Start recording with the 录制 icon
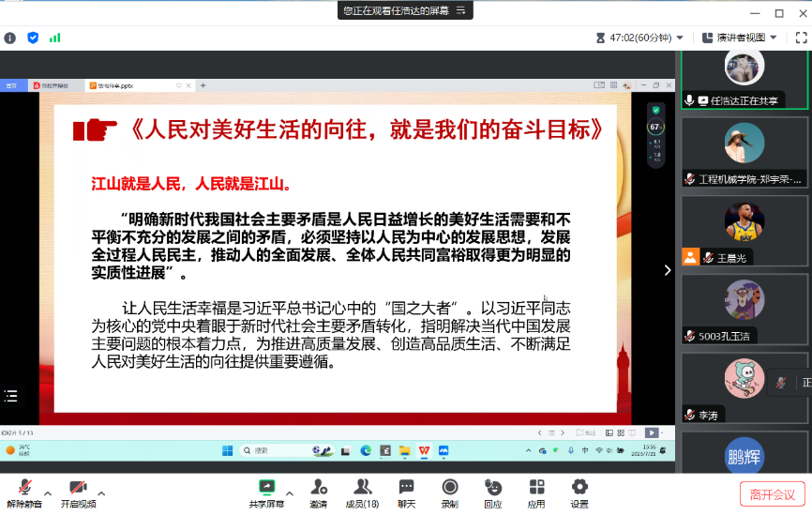Screen dimensions: 812x515 pyautogui.click(x=450, y=492)
